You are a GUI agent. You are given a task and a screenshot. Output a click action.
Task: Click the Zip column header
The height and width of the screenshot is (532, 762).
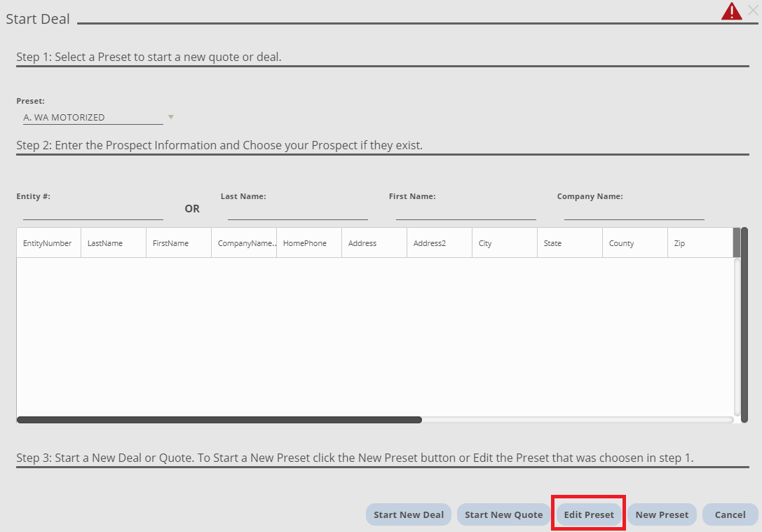[x=699, y=243]
